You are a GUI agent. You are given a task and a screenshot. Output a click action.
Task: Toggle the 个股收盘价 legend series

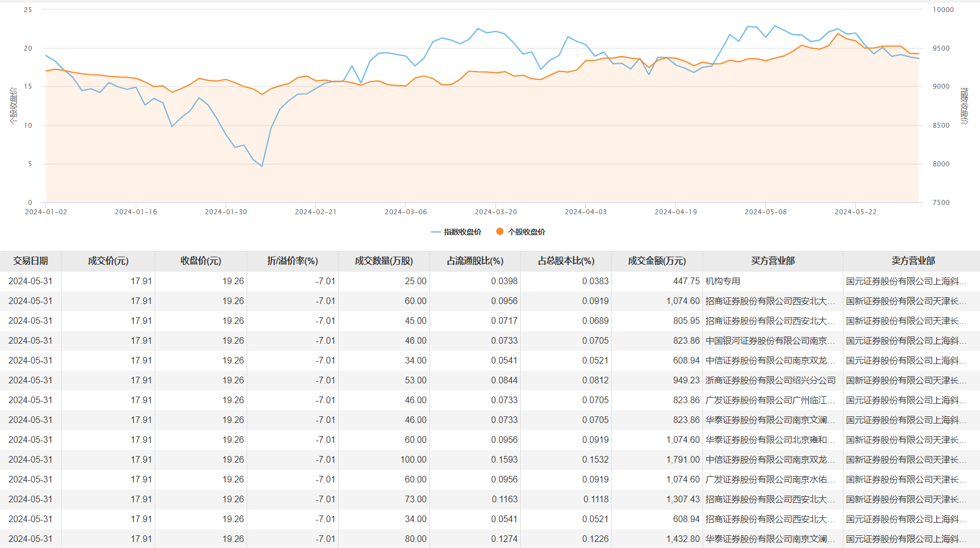point(526,232)
